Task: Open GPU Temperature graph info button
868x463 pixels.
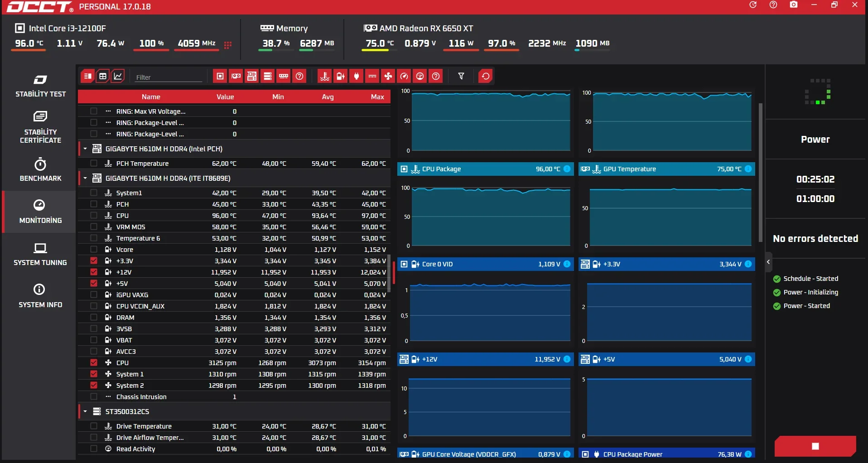Action: tap(748, 169)
